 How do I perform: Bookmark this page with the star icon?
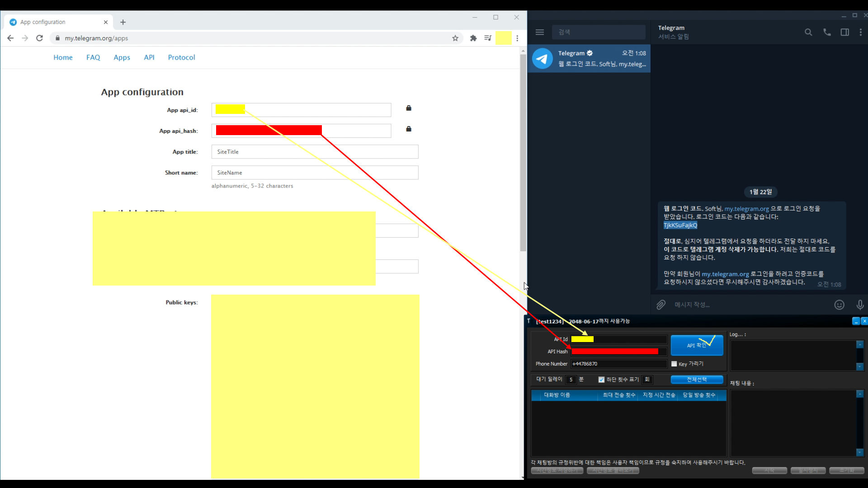(455, 38)
